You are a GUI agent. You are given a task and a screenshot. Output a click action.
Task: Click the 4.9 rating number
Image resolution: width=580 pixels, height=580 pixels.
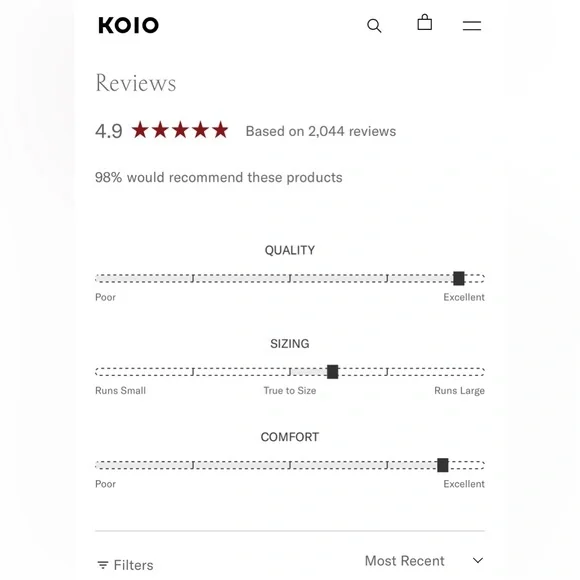(x=108, y=131)
